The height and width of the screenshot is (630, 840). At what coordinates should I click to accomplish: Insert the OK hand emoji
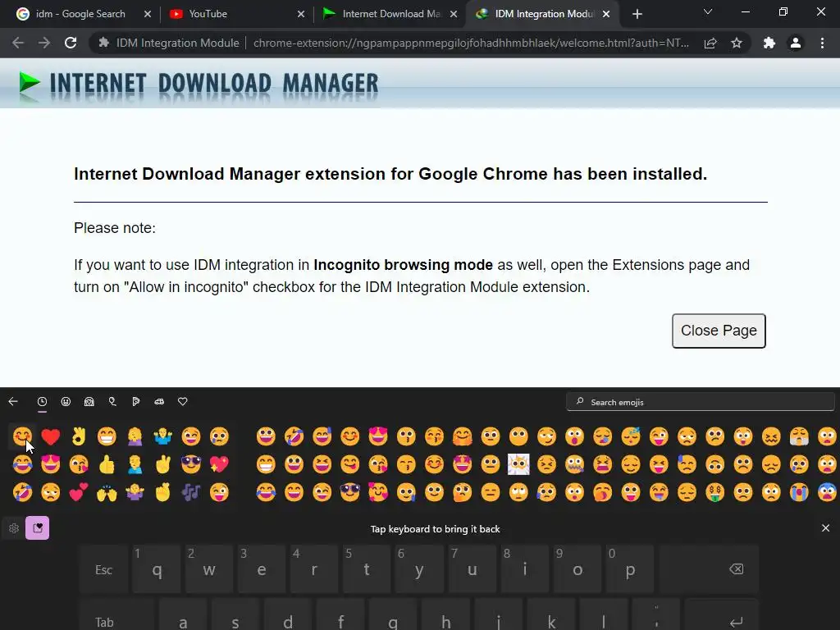click(79, 436)
